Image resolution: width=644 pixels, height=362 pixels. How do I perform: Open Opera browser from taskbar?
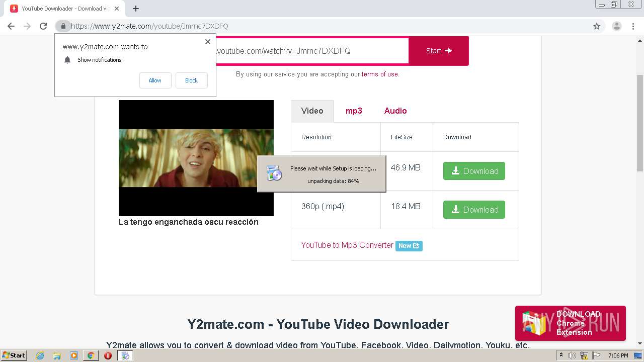(108, 355)
